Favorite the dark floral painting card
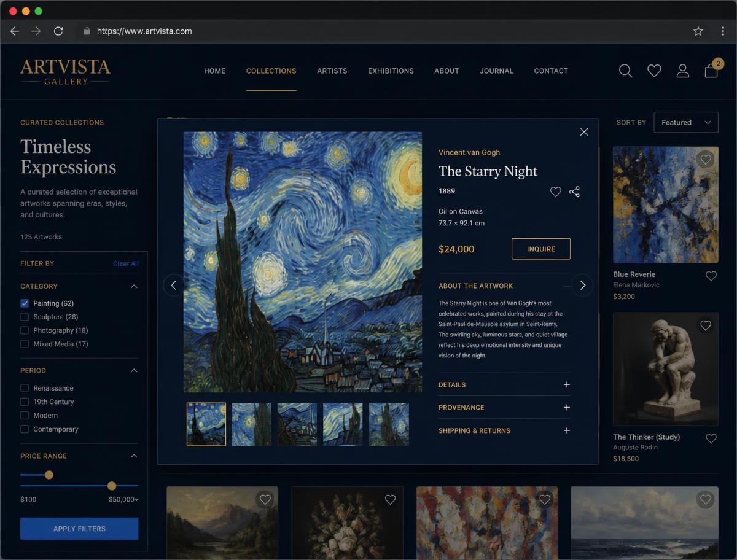Viewport: 737px width, 560px height. (x=390, y=500)
